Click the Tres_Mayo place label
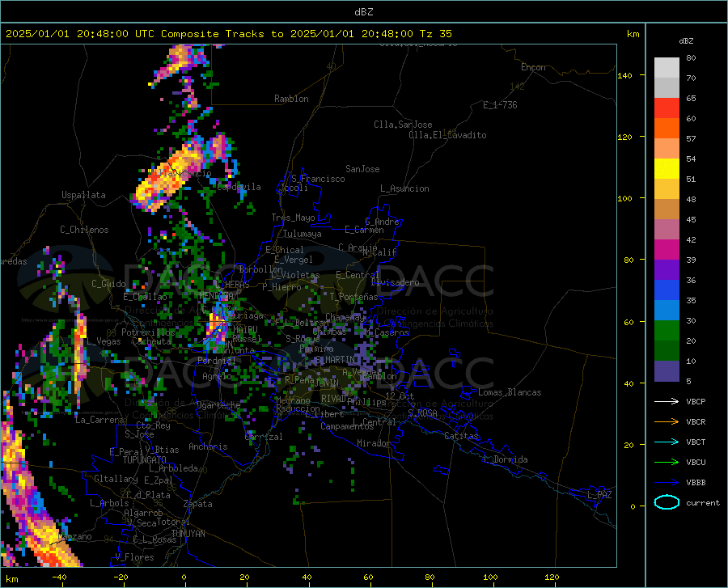Image resolution: width=728 pixels, height=588 pixels. (293, 218)
